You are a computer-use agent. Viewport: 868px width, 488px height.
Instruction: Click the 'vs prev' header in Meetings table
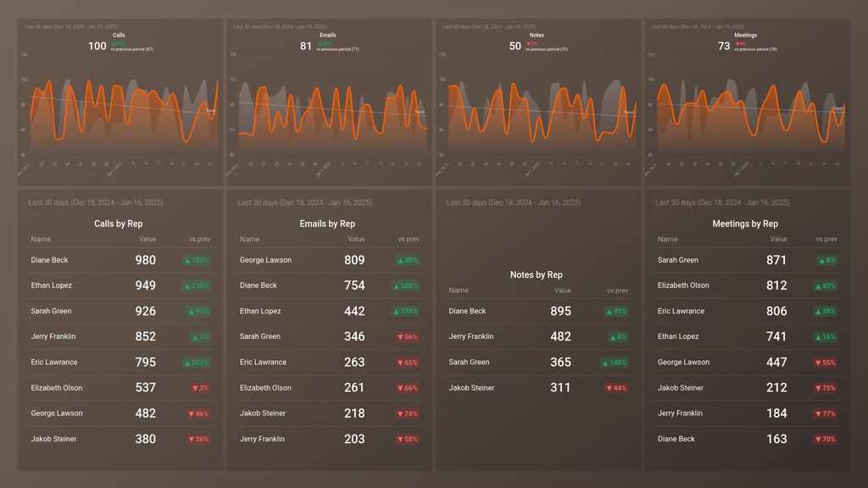(826, 239)
